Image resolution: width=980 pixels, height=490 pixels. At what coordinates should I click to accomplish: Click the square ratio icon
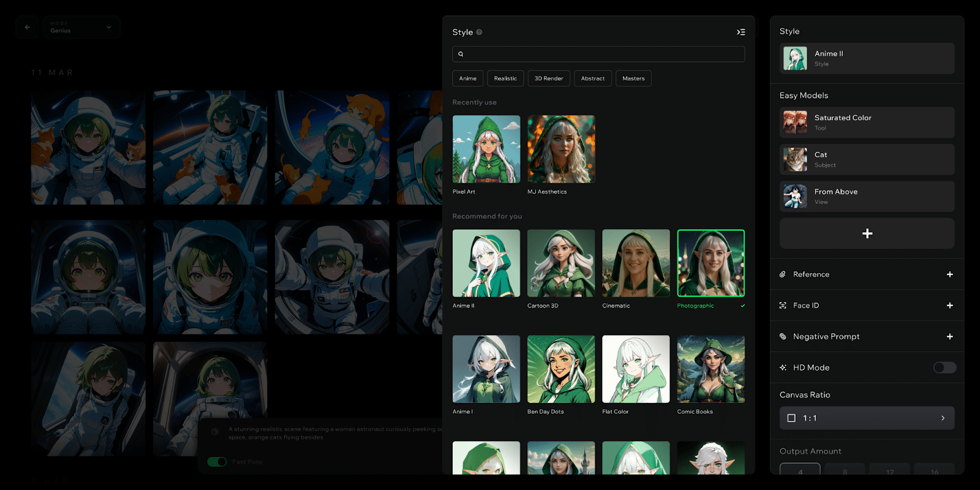tap(791, 418)
